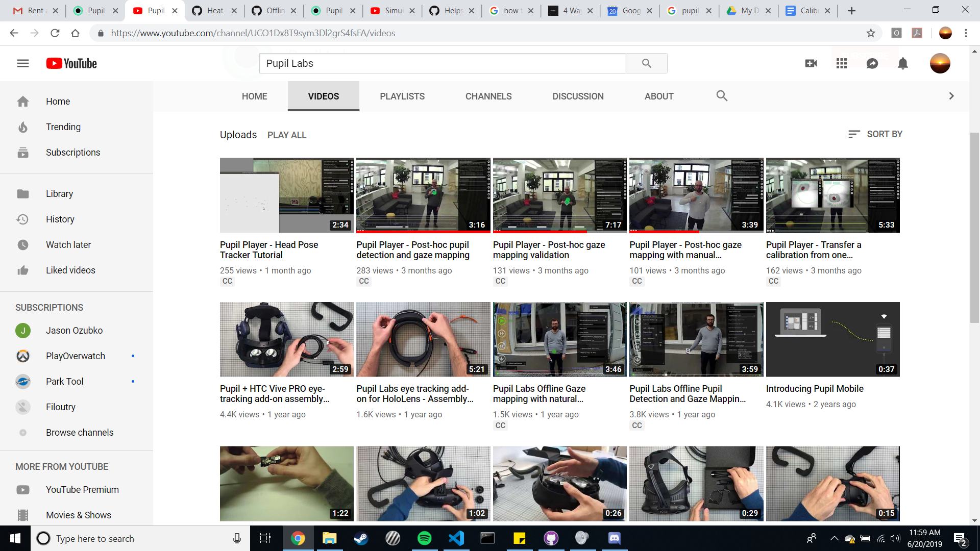This screenshot has width=980, height=551.
Task: Open the DISCUSSION tab
Action: (578, 96)
